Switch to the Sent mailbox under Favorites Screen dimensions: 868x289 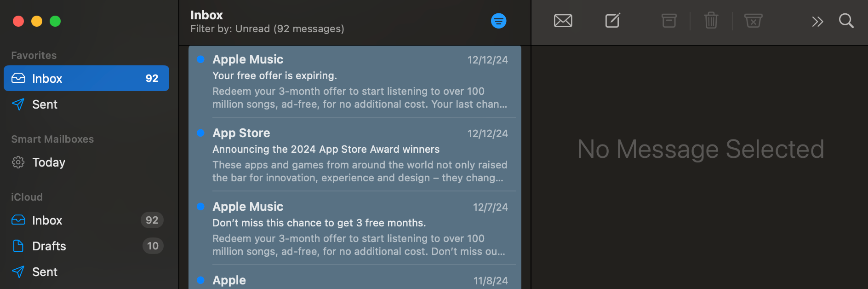click(45, 104)
